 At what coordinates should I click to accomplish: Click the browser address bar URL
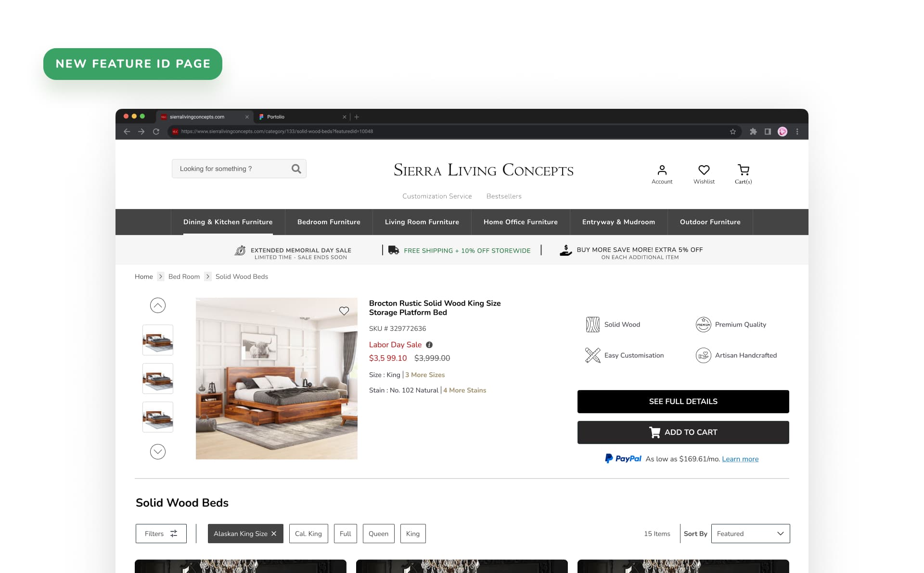click(277, 131)
